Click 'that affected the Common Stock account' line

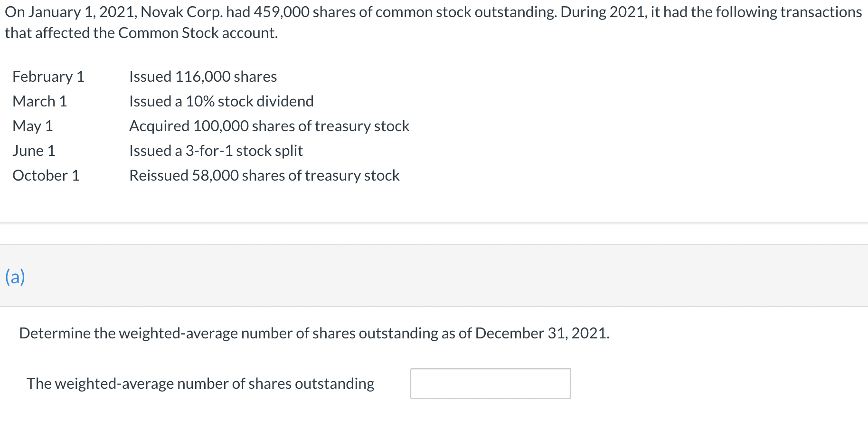[142, 33]
